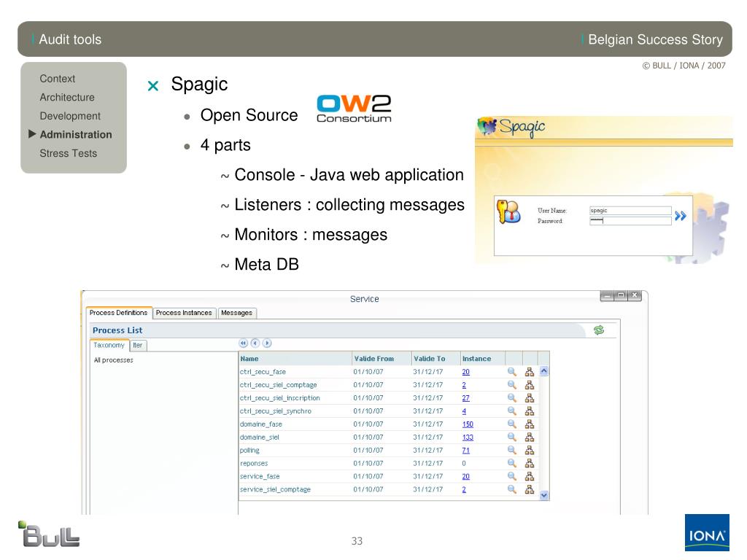This screenshot has width=747, height=560.
Task: Open instance count link 27
Action: (x=465, y=398)
